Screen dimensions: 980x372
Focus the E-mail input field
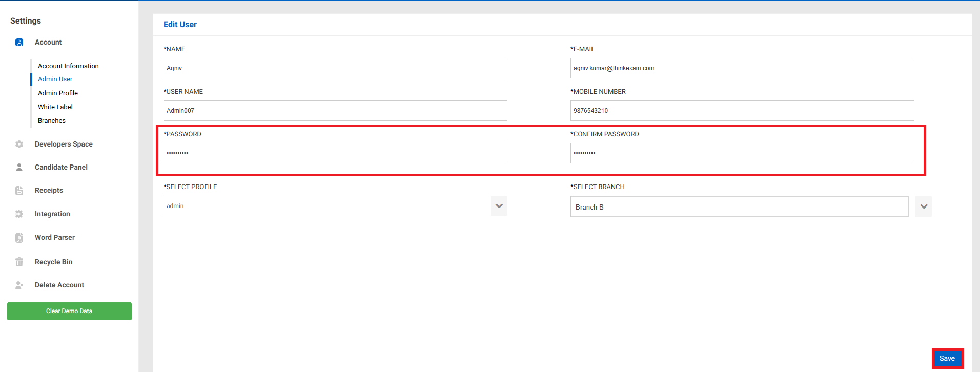tap(742, 68)
